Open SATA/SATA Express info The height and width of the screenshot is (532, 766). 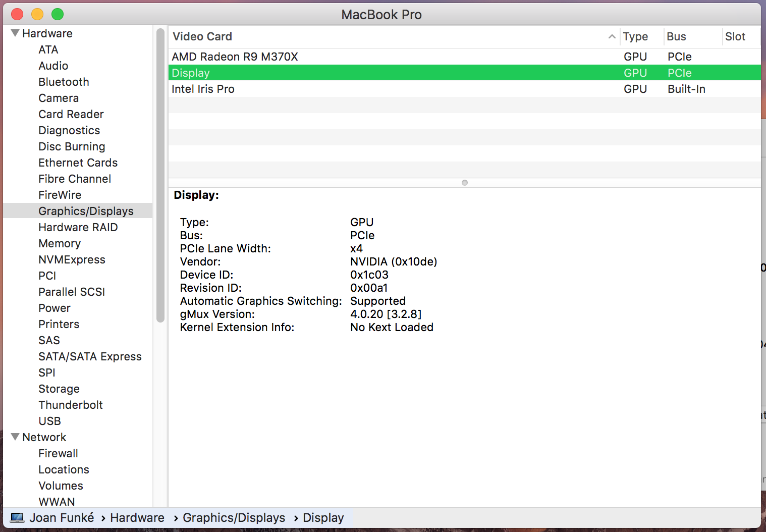[90, 356]
